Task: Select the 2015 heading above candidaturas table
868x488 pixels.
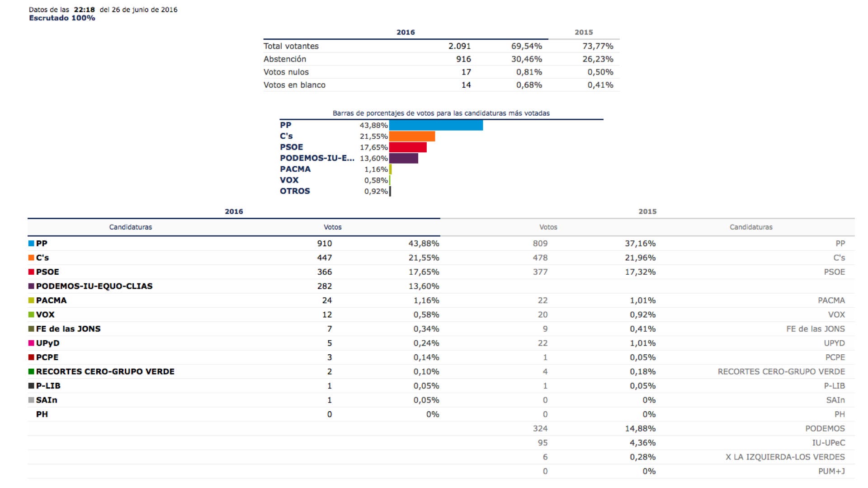Action: [647, 211]
